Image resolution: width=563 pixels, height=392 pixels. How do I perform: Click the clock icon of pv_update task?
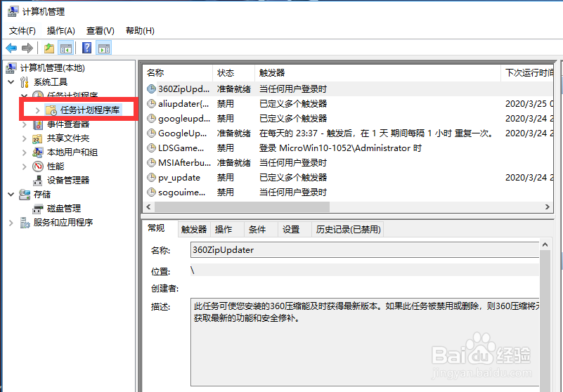(152, 177)
